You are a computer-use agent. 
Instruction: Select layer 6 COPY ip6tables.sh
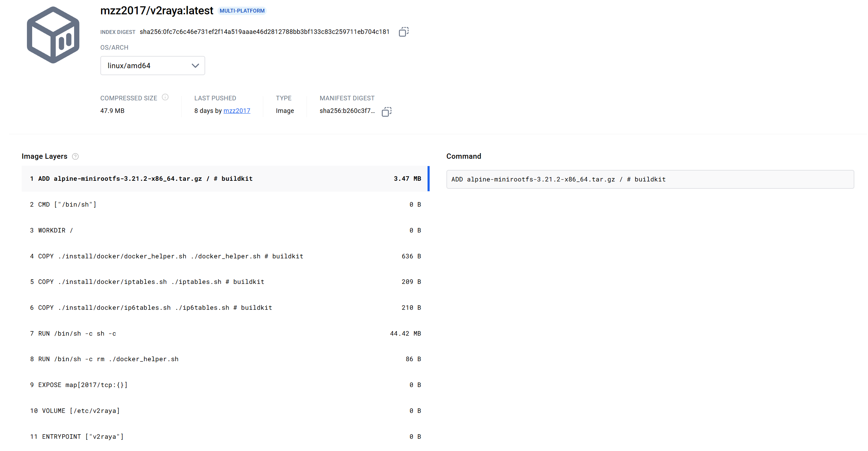coord(225,308)
